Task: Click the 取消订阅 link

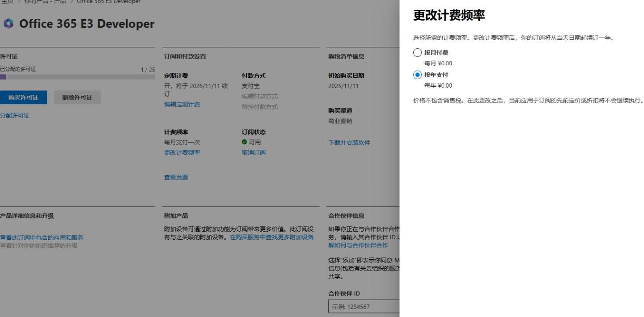Action: tap(254, 153)
